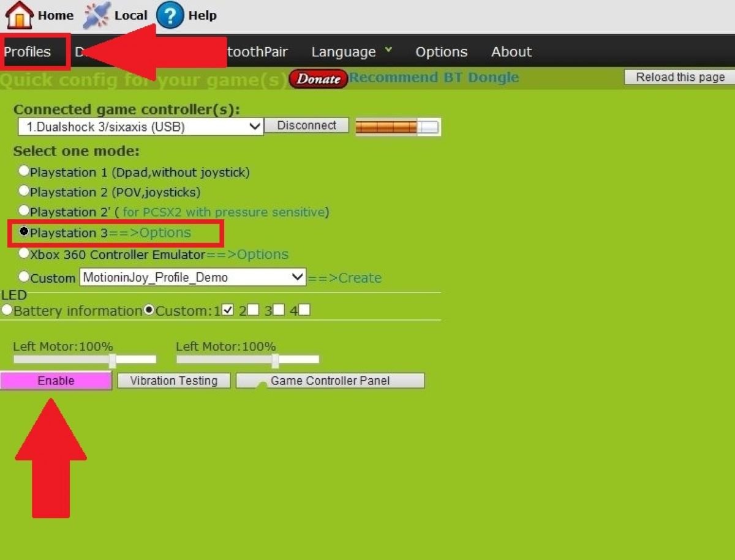Open the Recommend BT Dongle link
Viewport: 735px width, 560px height.
click(434, 78)
